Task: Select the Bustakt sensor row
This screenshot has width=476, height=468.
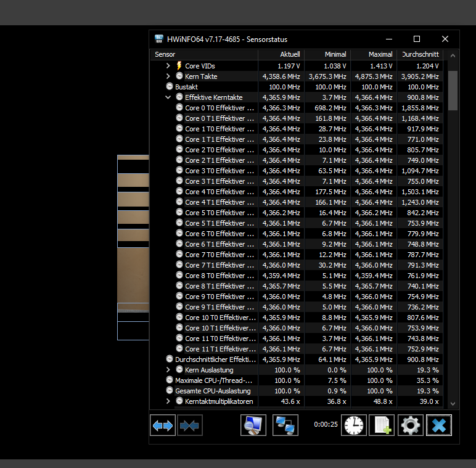Action: tap(297, 87)
